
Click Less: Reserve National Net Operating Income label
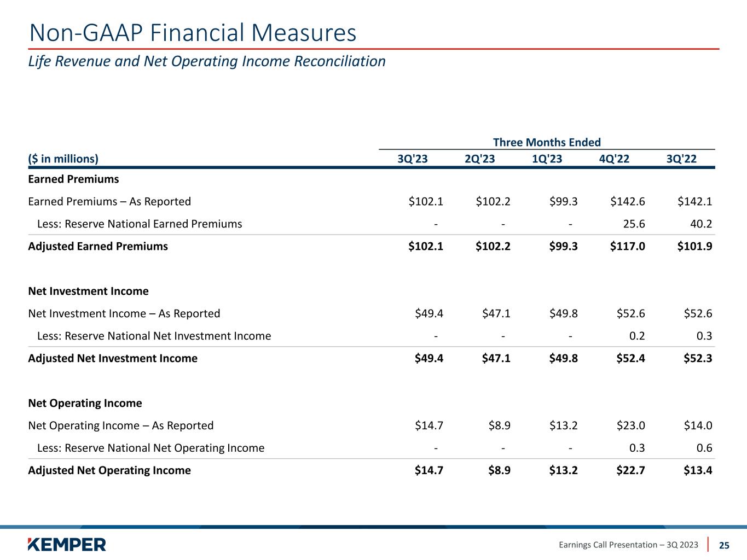pos(150,448)
